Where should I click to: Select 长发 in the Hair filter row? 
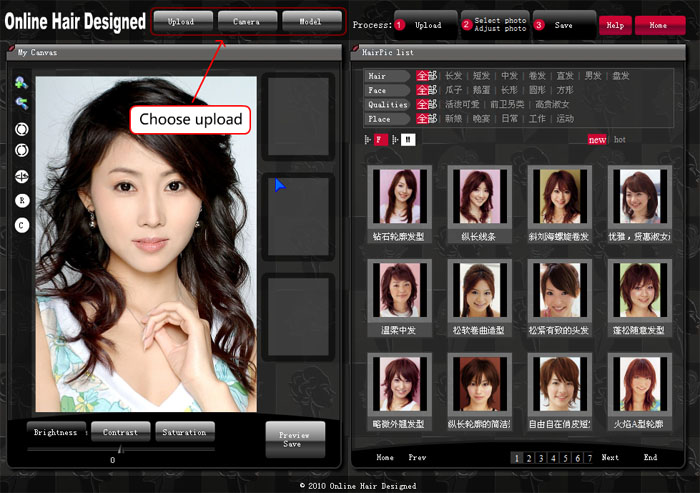pos(454,76)
